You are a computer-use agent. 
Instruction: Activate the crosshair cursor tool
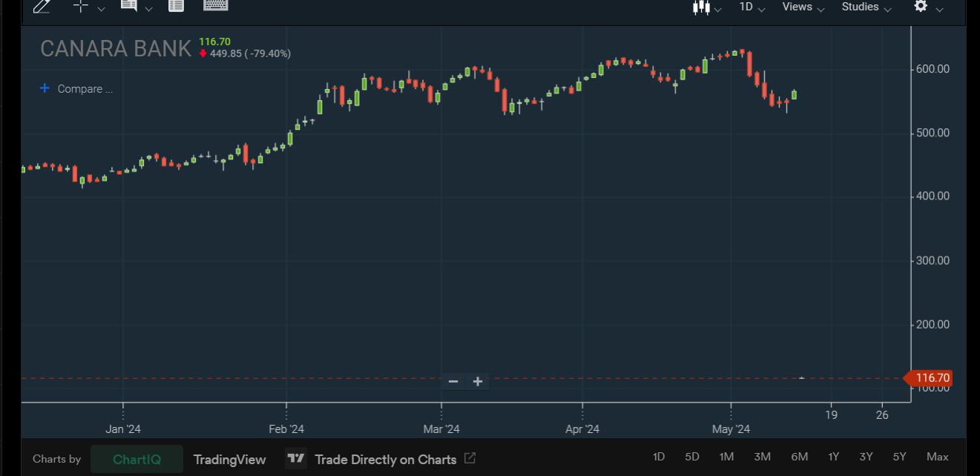(x=81, y=7)
